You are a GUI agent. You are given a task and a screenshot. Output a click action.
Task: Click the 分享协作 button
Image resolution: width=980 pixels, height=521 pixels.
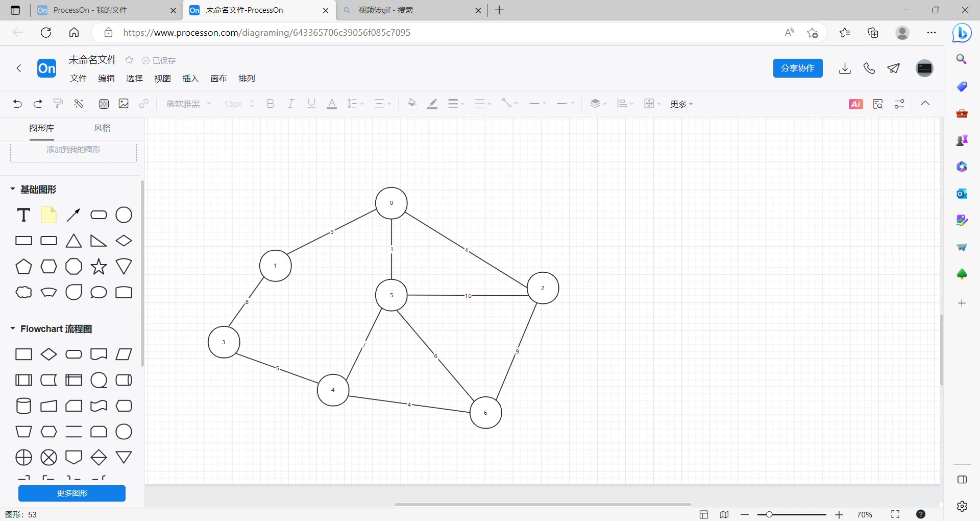797,68
